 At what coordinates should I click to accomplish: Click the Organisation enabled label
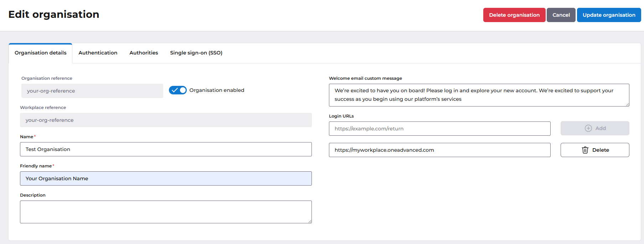pos(217,90)
